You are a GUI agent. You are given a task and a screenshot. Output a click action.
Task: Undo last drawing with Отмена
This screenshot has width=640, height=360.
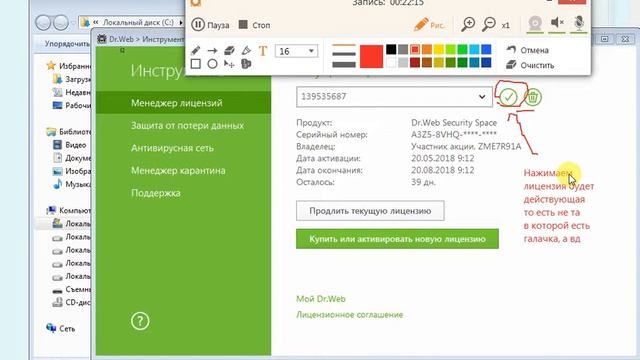click(x=527, y=50)
